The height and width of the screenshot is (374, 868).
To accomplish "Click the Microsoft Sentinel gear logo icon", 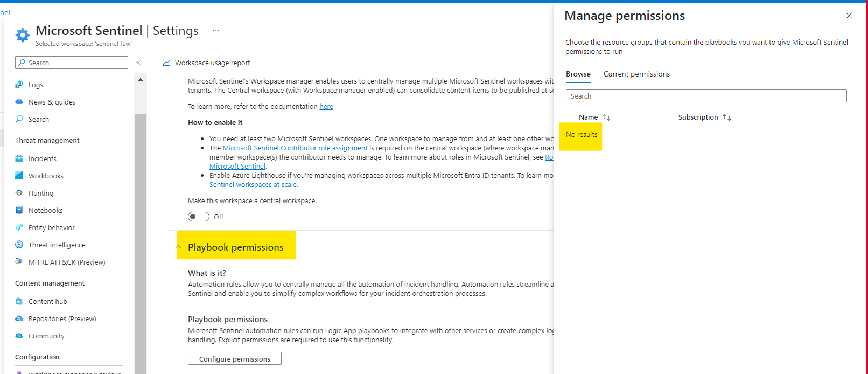I will pyautogui.click(x=23, y=35).
